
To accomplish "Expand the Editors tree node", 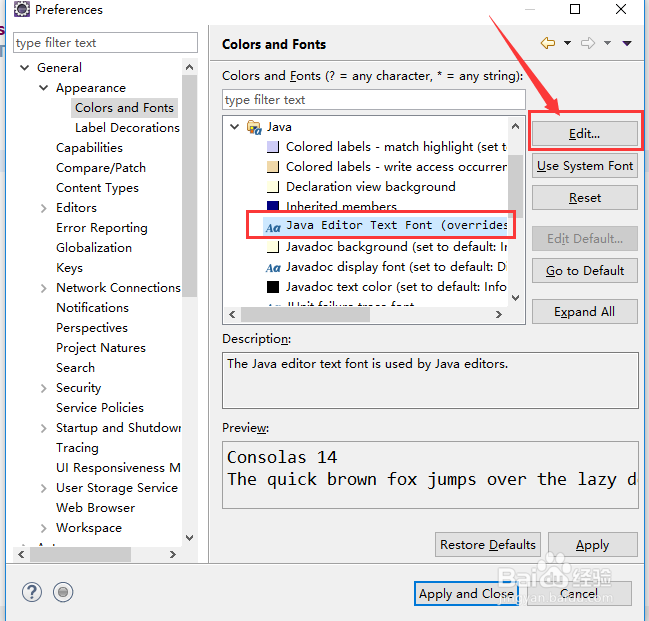I will click(x=44, y=208).
